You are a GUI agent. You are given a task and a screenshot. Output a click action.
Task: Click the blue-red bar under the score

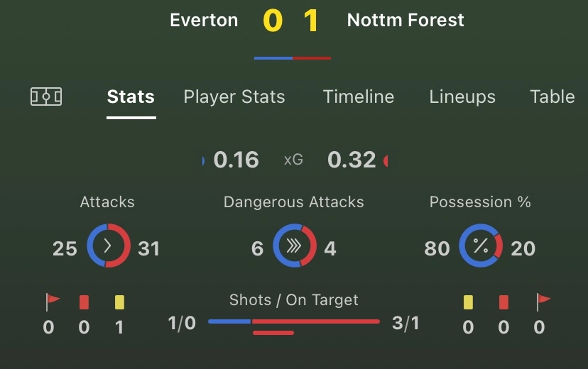pyautogui.click(x=293, y=58)
